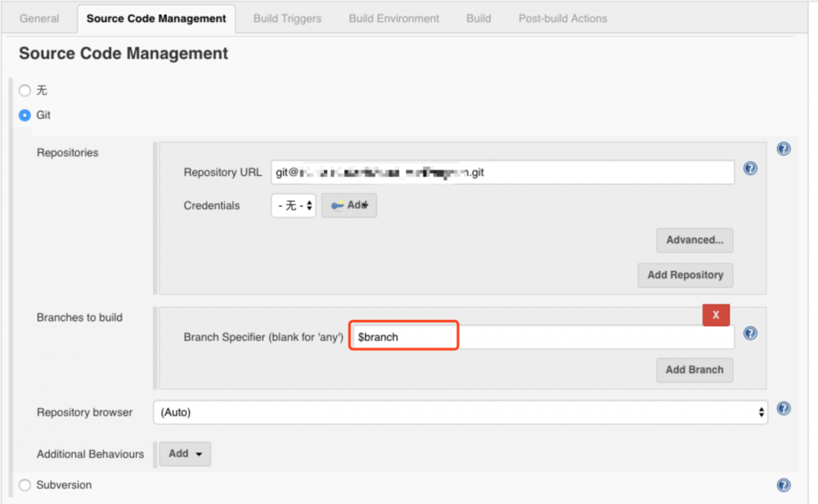Open help icon for Branch Specifier

pos(750,333)
